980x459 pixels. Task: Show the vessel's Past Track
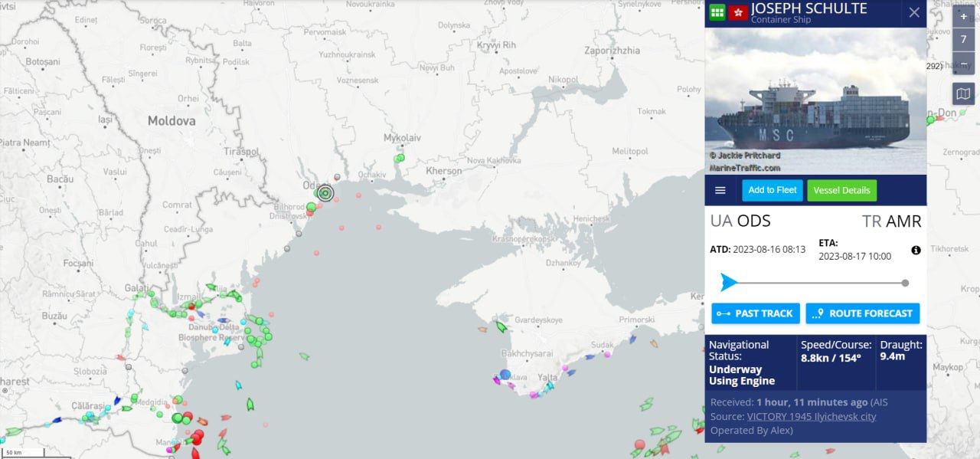(x=756, y=313)
